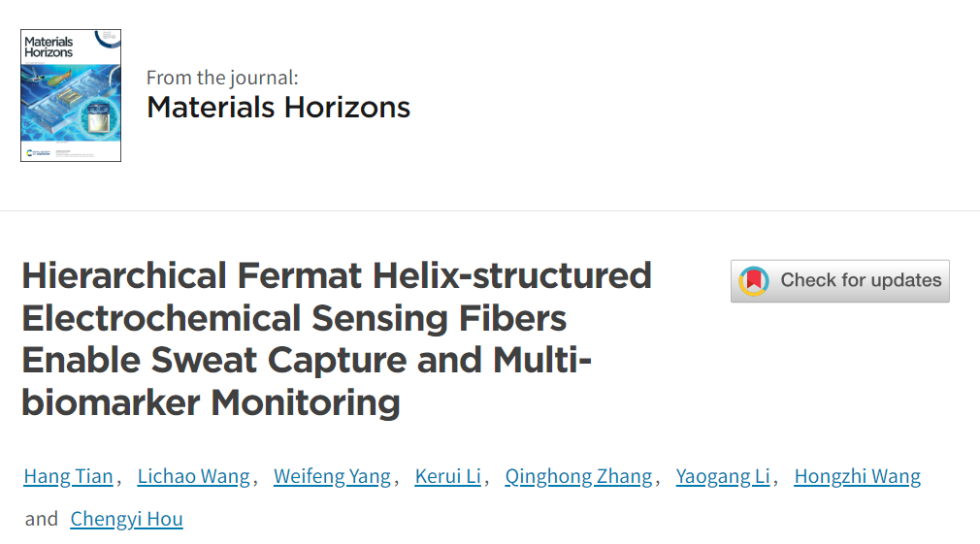Open Qinghong Zhang's author link
Image resolution: width=980 pixels, height=544 pixels.
coord(578,476)
